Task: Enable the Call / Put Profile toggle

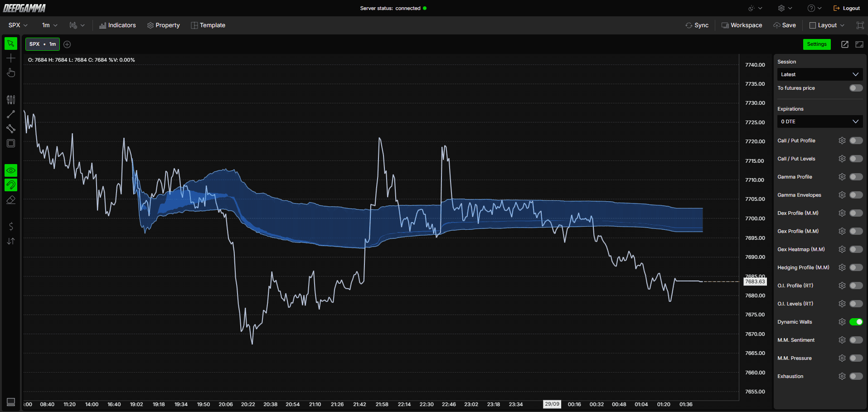Action: pos(856,141)
